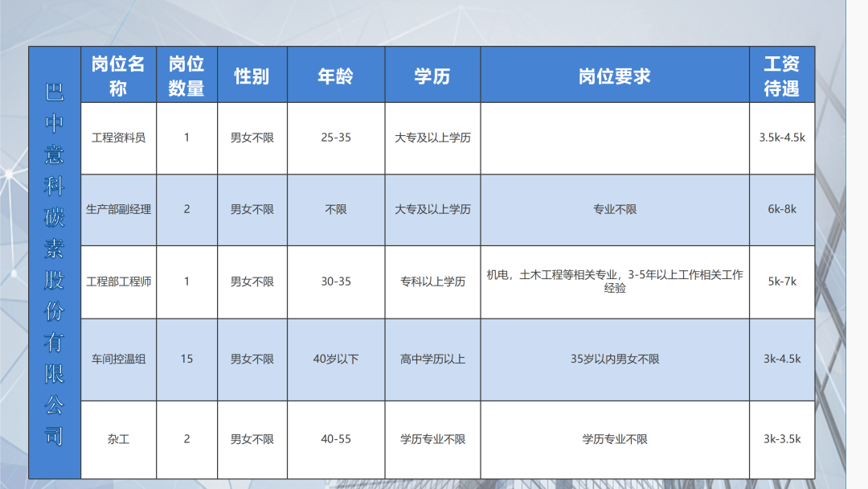Click the salary 3k-4.5k

coord(782,360)
